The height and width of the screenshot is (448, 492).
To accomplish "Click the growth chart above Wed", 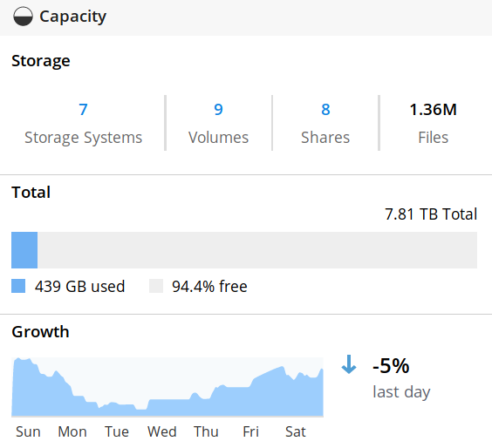I will pyautogui.click(x=162, y=408).
